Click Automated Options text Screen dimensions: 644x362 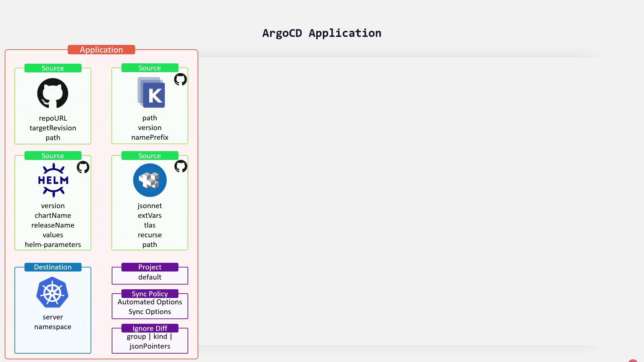[150, 302]
